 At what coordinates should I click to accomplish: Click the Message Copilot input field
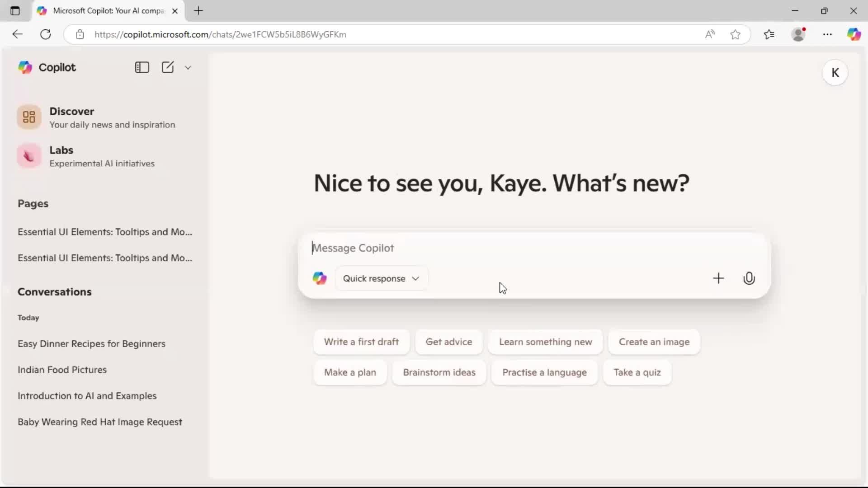click(533, 248)
